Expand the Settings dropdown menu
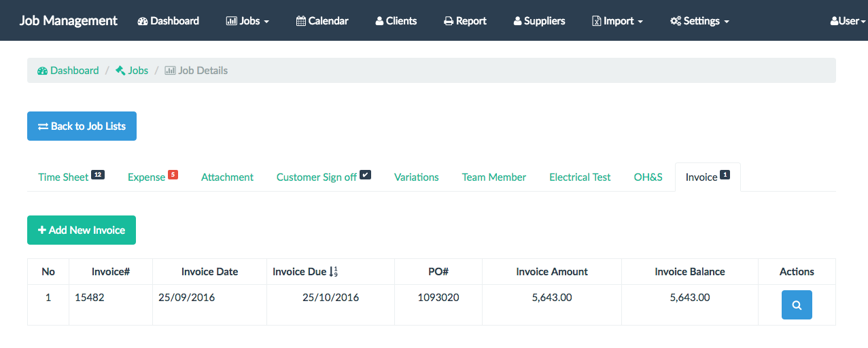 tap(699, 21)
